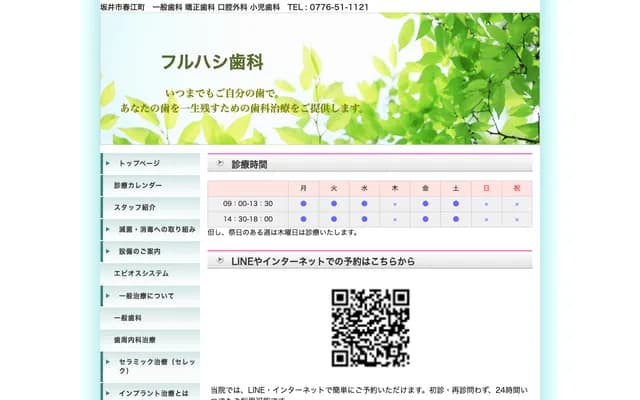This screenshot has width=640, height=400.
Task: Click arrow icon beside 一般治療について
Action: click(108, 296)
